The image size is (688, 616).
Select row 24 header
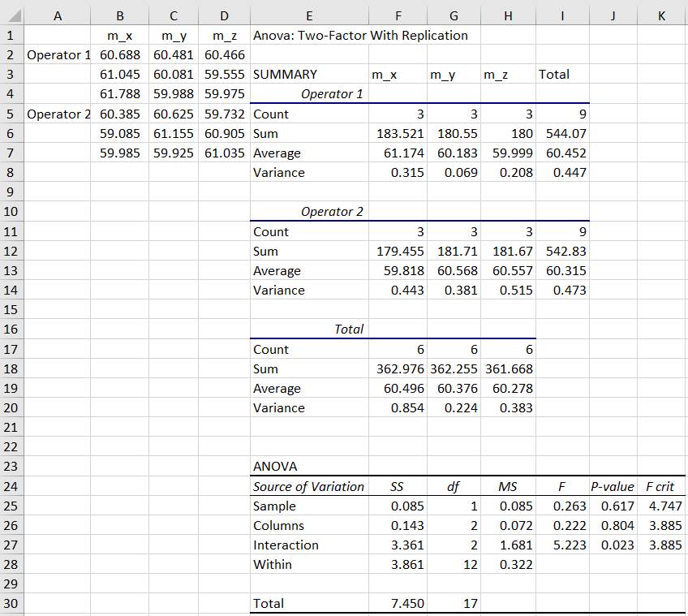pyautogui.click(x=11, y=486)
